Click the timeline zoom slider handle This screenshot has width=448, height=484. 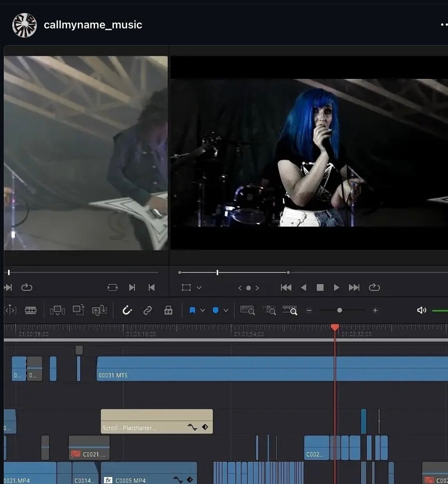pyautogui.click(x=340, y=310)
